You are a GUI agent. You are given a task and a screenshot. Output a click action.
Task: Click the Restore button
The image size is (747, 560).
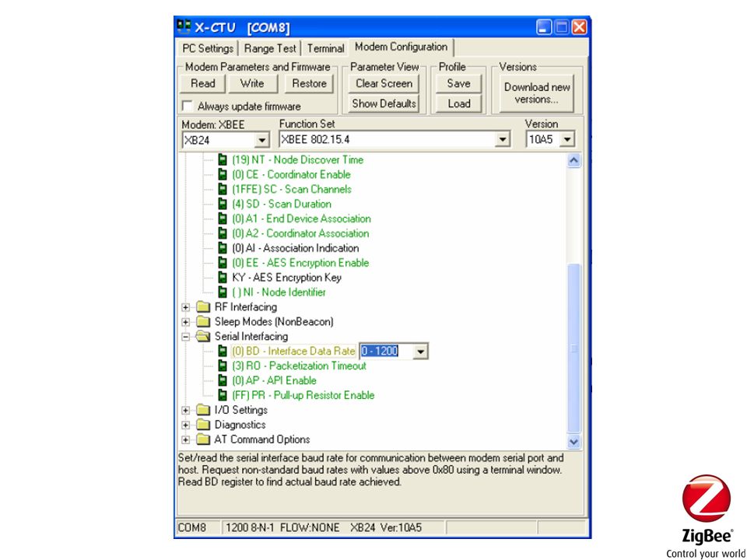coord(309,83)
